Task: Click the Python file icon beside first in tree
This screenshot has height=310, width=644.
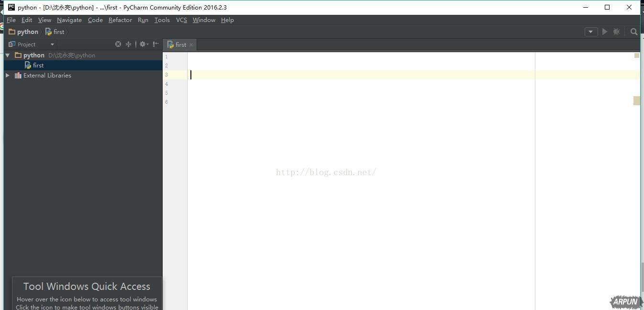Action: click(x=28, y=65)
